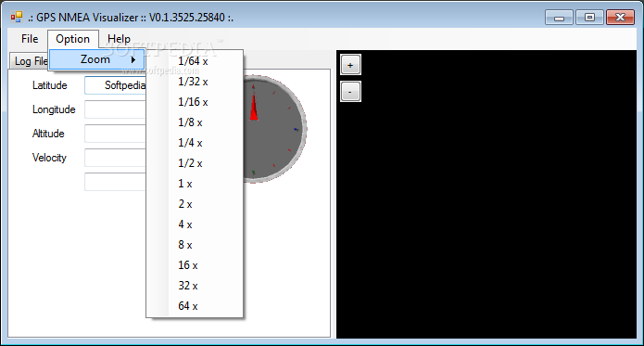644x346 pixels.
Task: Click the plus zoom-in button
Action: 350,65
